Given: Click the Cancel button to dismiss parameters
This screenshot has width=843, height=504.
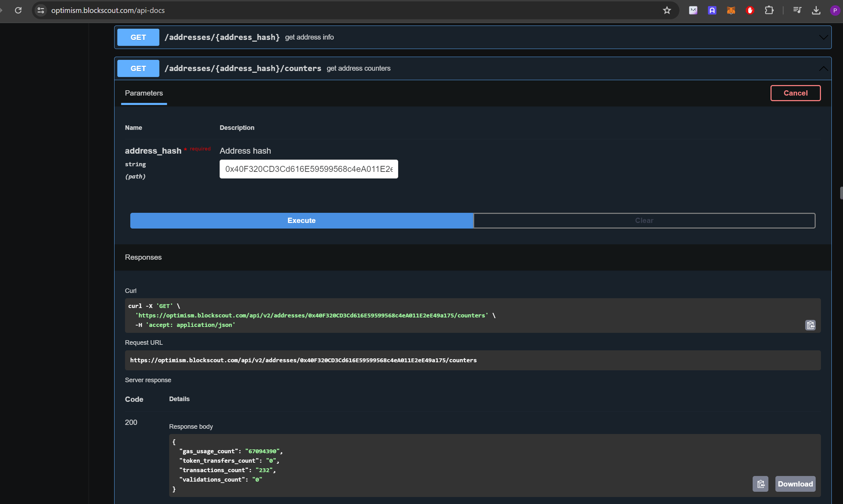Looking at the screenshot, I should (795, 93).
